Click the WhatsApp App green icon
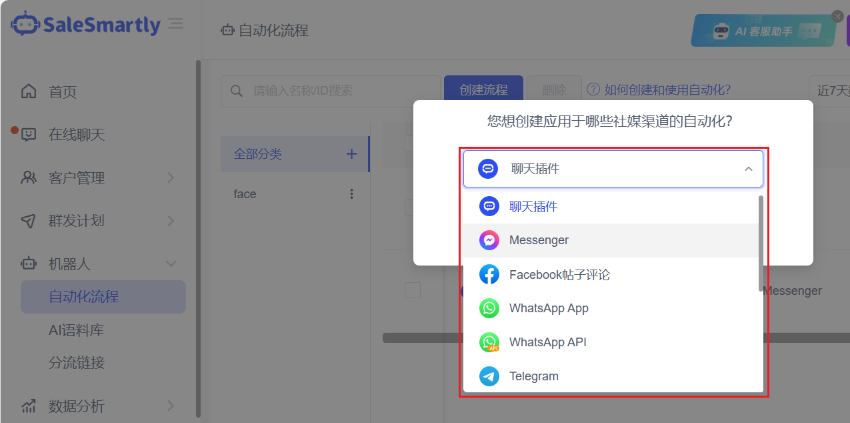The image size is (850, 423). [x=489, y=308]
